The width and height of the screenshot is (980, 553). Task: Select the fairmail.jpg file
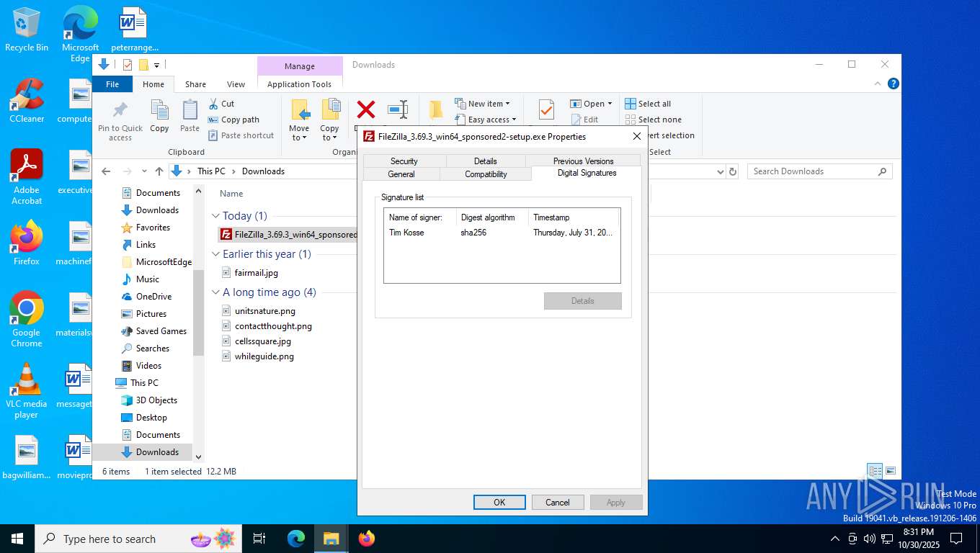(x=256, y=273)
